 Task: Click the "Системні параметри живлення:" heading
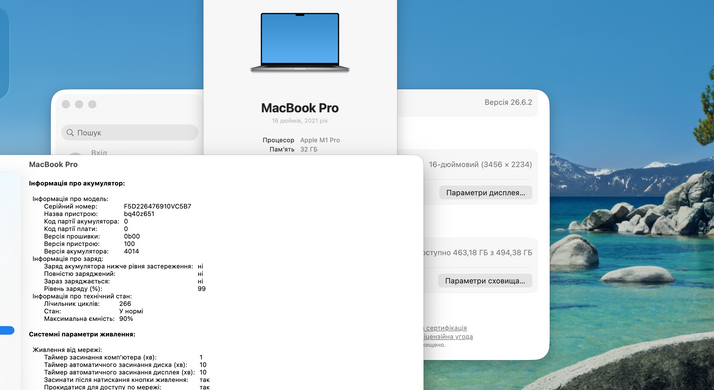click(82, 334)
